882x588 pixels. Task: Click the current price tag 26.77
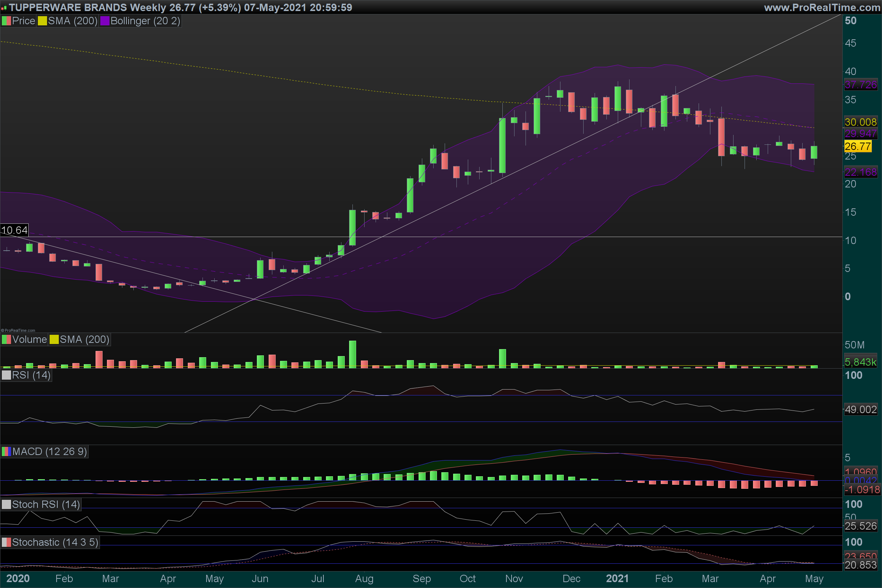click(858, 146)
